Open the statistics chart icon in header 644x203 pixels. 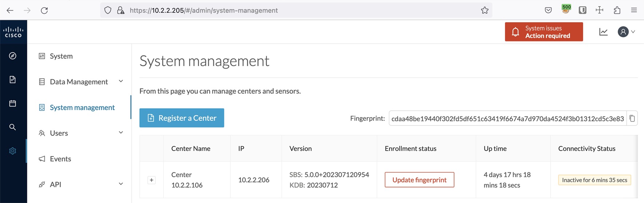(603, 32)
